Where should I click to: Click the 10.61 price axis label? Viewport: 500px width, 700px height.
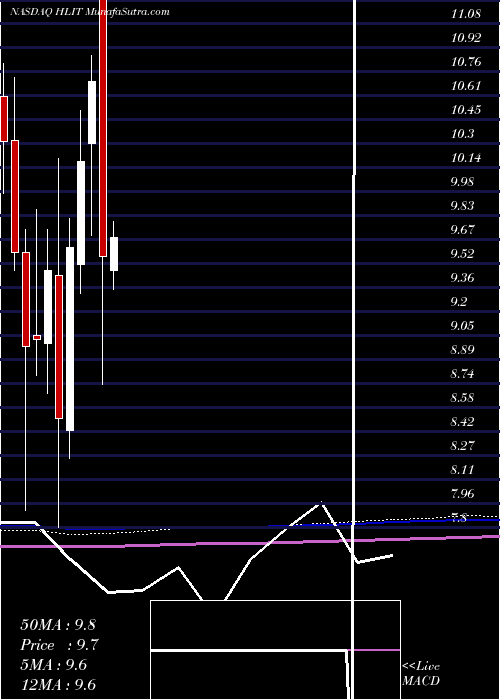click(466, 86)
